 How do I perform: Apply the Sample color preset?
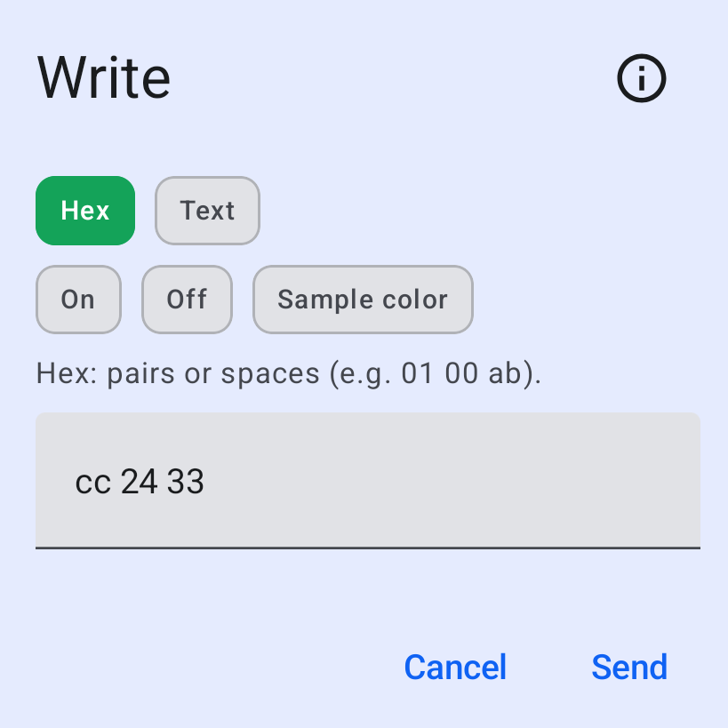point(363,300)
